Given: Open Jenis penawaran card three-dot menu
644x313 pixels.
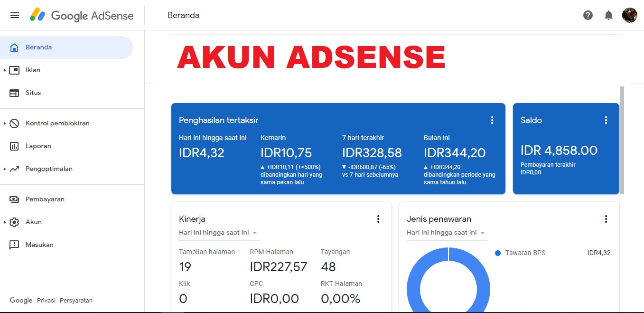Looking at the screenshot, I should tap(606, 219).
